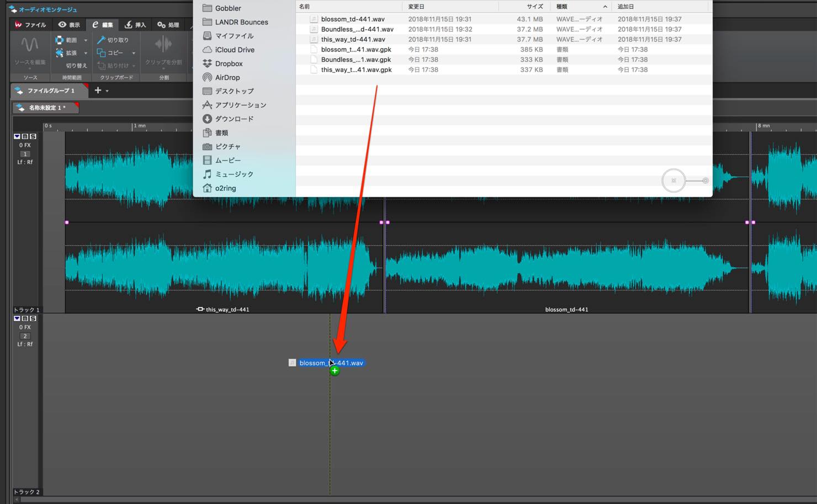
Task: Solo track 1 with the S button
Action: point(33,136)
